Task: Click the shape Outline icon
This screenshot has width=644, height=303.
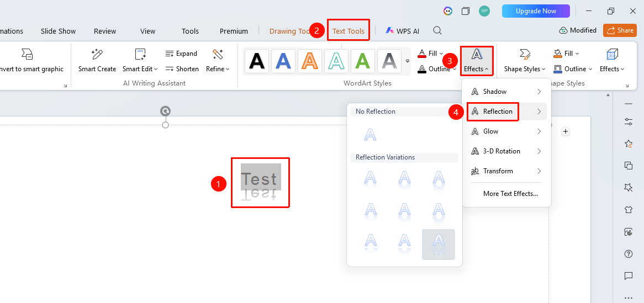Action: (558, 68)
